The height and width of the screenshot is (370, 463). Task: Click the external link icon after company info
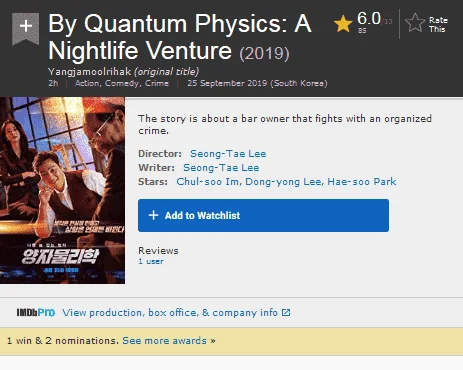tap(286, 313)
